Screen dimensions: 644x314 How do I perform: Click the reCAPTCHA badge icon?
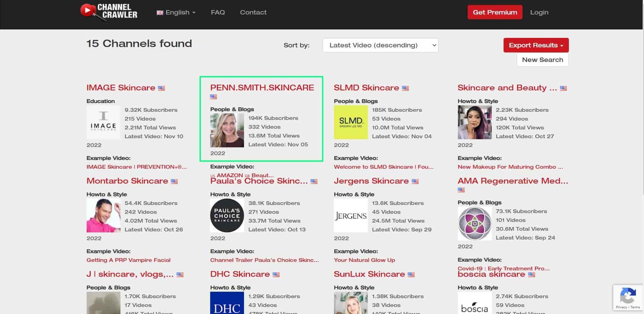click(x=628, y=297)
